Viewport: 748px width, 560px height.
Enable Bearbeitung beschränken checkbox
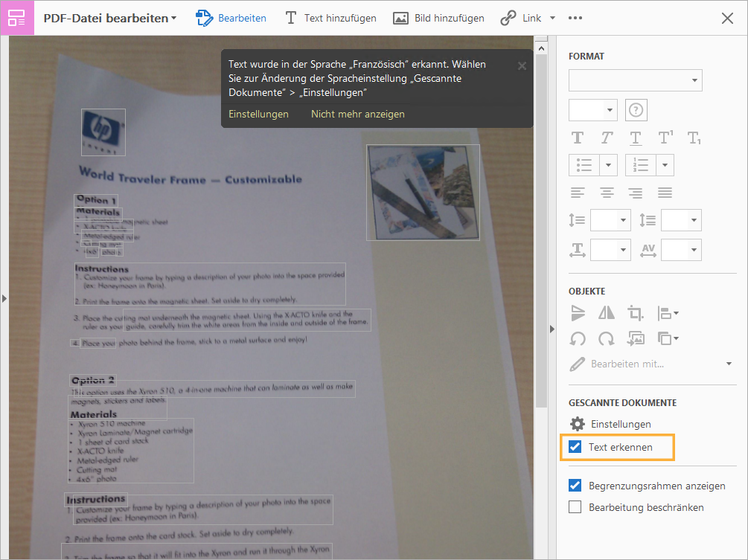click(x=575, y=507)
